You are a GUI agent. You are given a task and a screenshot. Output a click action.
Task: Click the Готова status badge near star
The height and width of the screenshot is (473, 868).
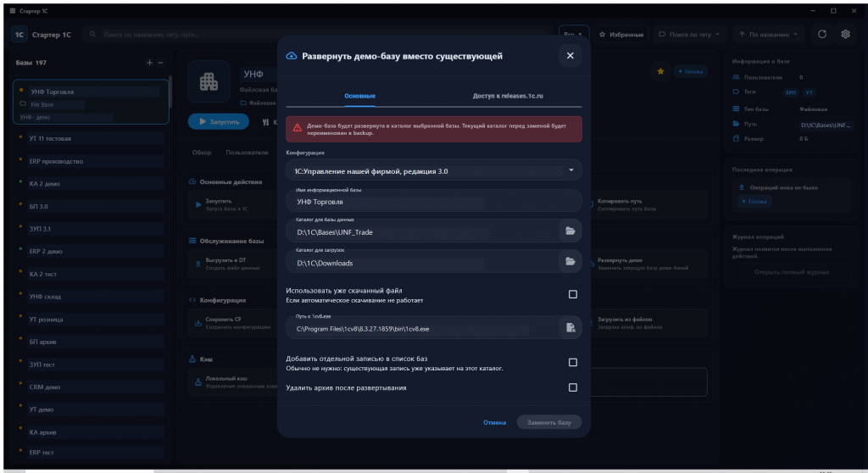[x=690, y=71]
